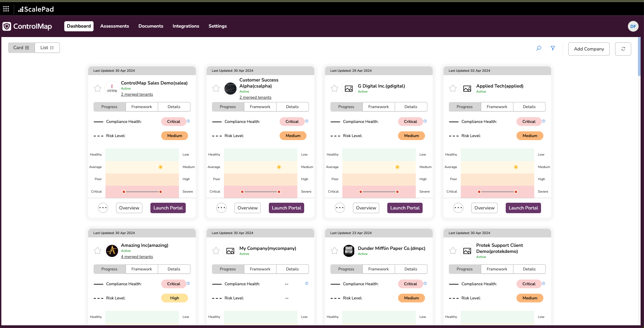The height and width of the screenshot is (328, 644).
Task: Switch to Card view
Action: tap(21, 47)
